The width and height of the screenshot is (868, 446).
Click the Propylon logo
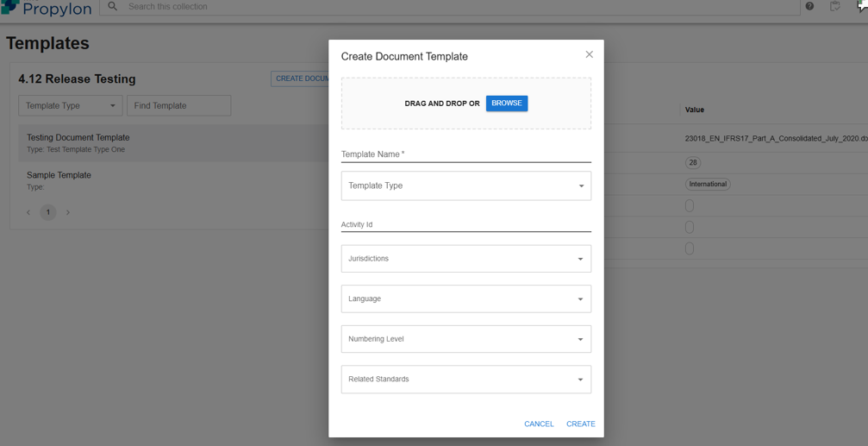47,8
